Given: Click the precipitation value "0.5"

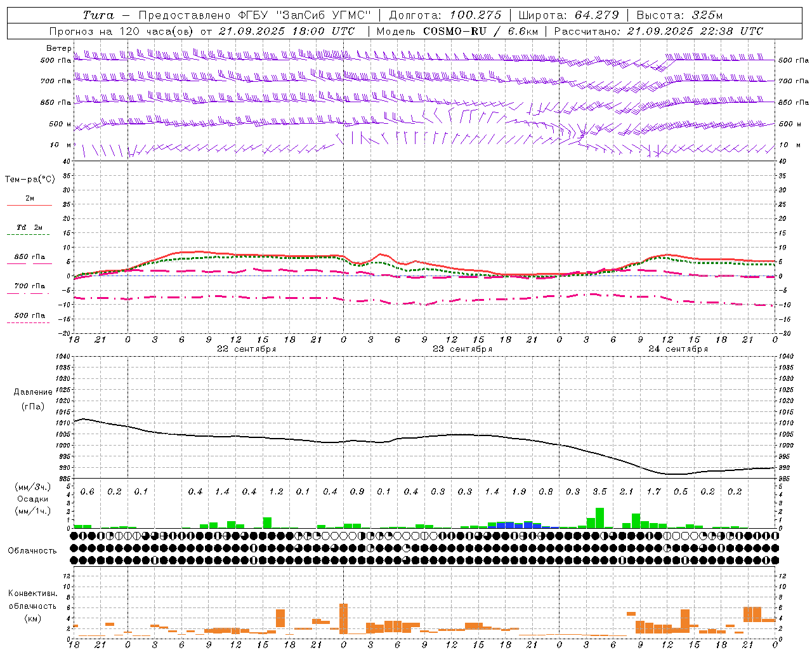Looking at the screenshot, I should pos(681,491).
